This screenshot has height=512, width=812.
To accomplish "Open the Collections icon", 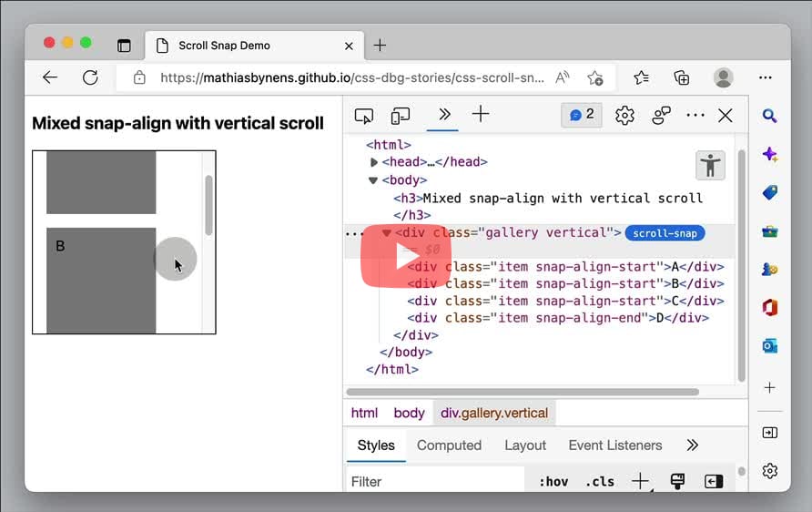I will coord(682,77).
